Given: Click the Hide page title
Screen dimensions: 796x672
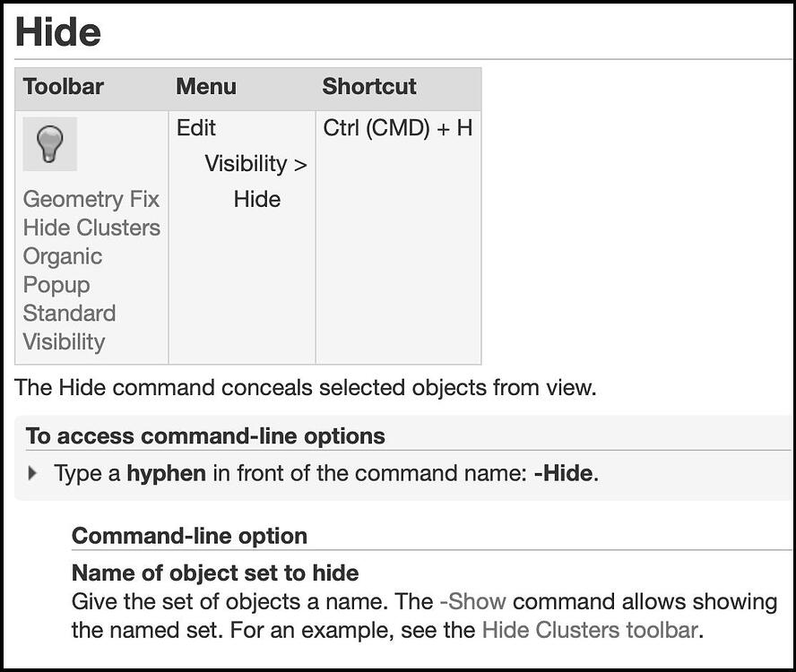Looking at the screenshot, I should pos(58,32).
